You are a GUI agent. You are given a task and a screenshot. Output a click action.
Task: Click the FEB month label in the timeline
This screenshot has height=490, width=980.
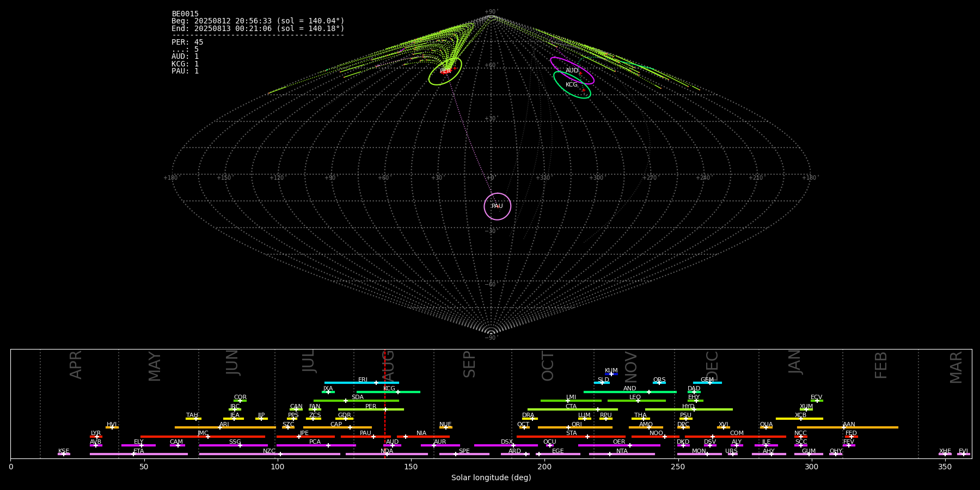click(881, 365)
